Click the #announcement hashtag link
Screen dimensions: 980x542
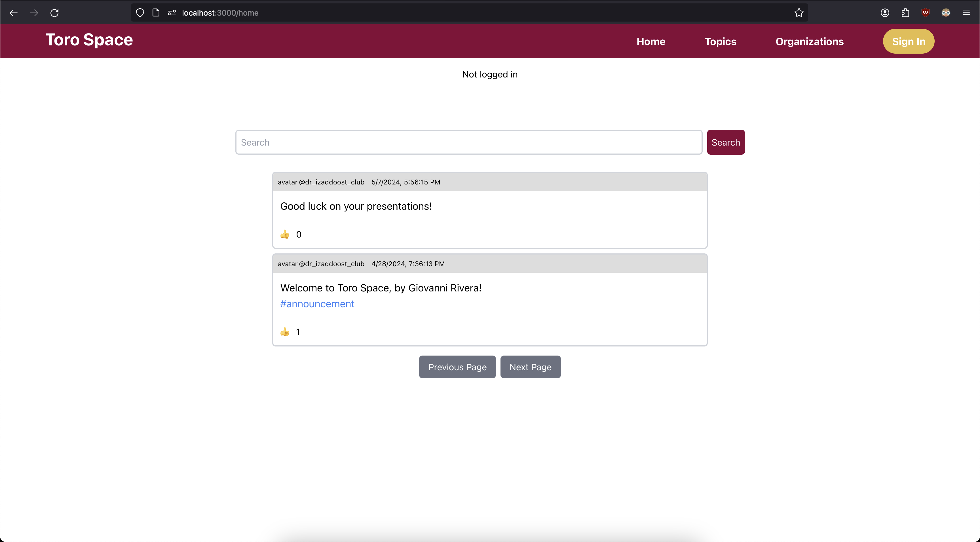(317, 304)
